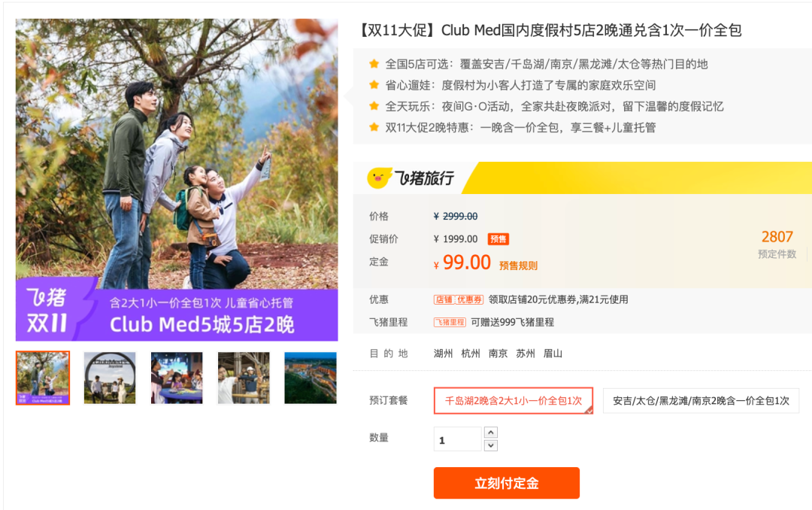Screen dimensions: 812x510
Task: Click the star icon beside 双11大促2晚特惠
Action: coord(374,128)
